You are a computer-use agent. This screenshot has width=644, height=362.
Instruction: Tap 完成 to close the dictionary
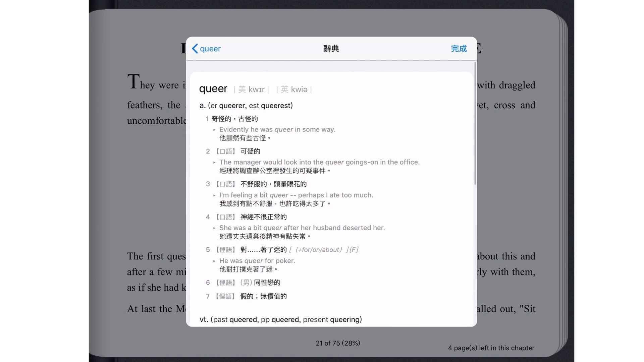pos(459,49)
